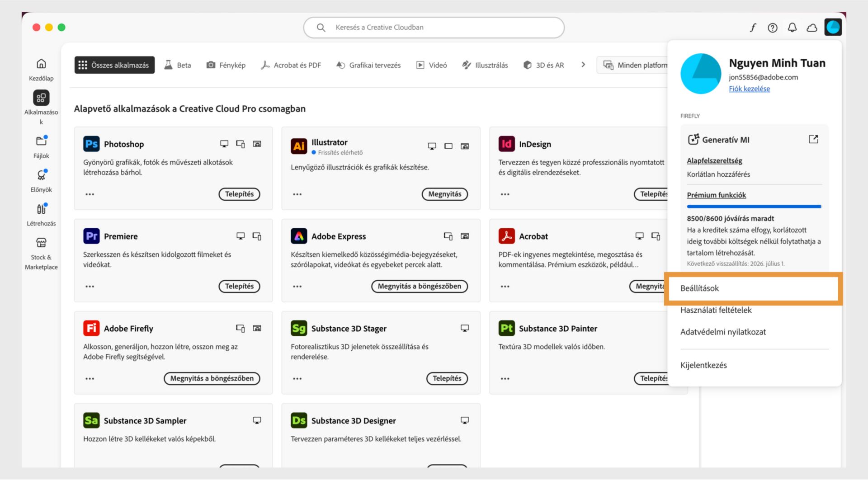The height and width of the screenshot is (480, 868).
Task: Select Beállítások menu entry
Action: (x=753, y=288)
